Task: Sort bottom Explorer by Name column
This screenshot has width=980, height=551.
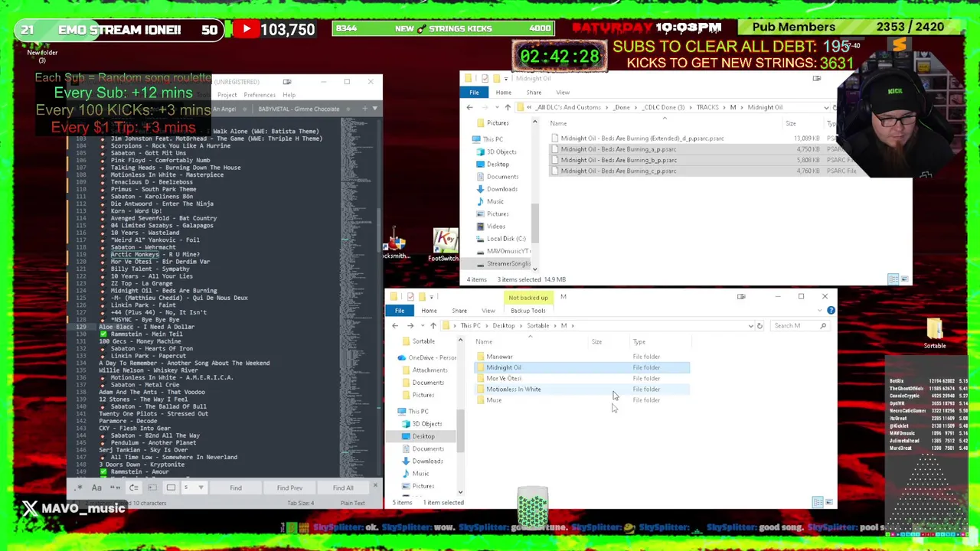Action: click(x=484, y=342)
